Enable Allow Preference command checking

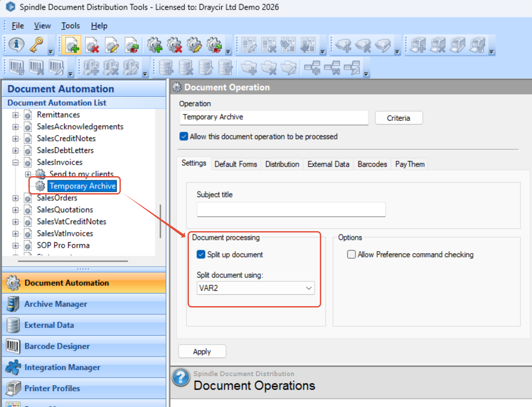pos(351,254)
